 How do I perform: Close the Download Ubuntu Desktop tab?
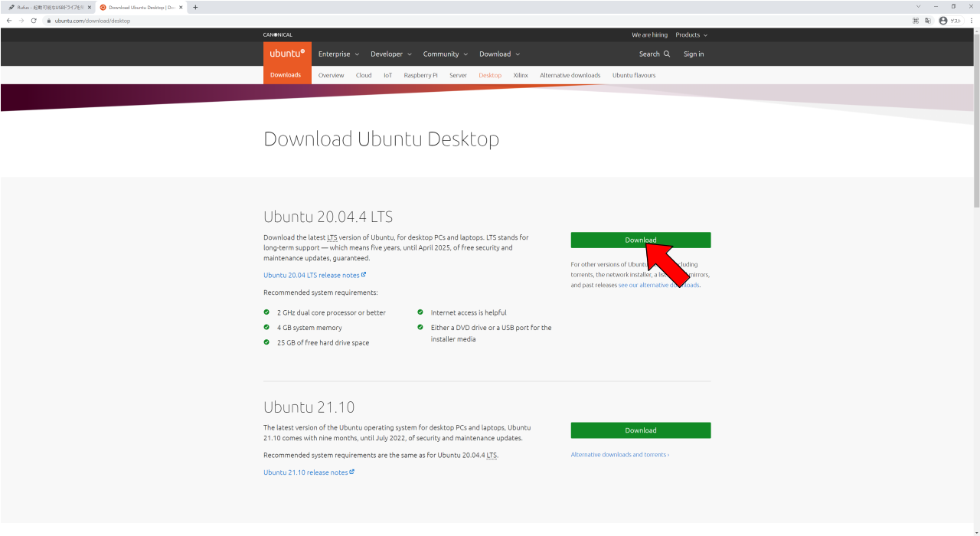(x=181, y=7)
